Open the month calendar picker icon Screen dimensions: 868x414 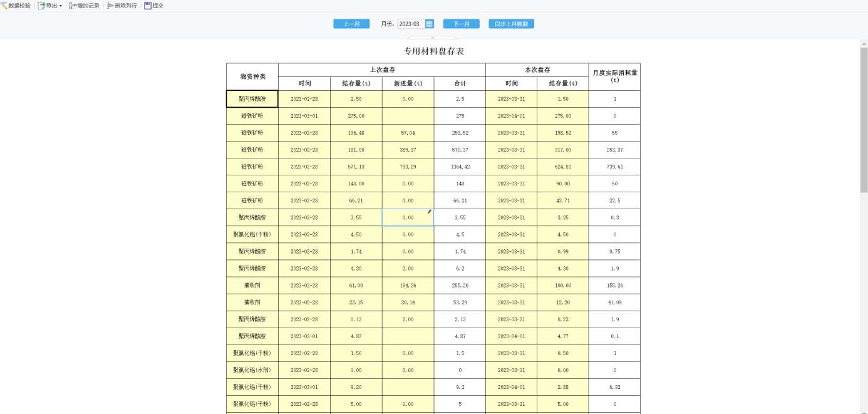(429, 24)
